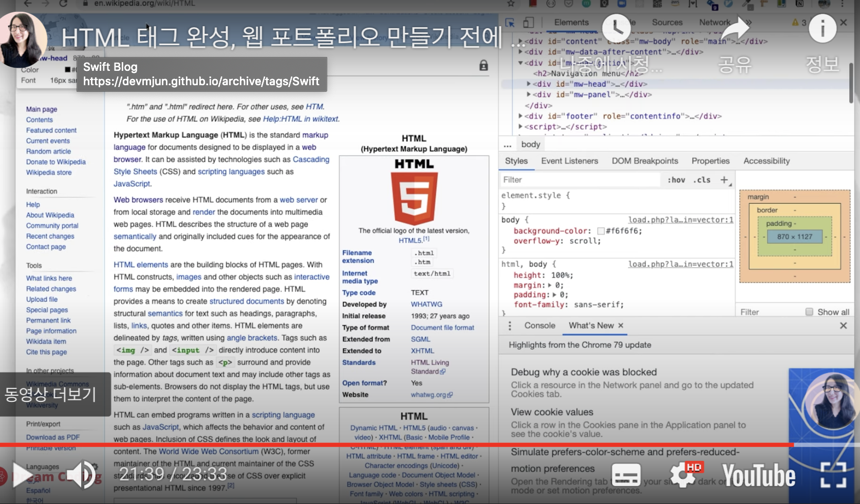Switch to the Console drawer tab

coord(539,326)
